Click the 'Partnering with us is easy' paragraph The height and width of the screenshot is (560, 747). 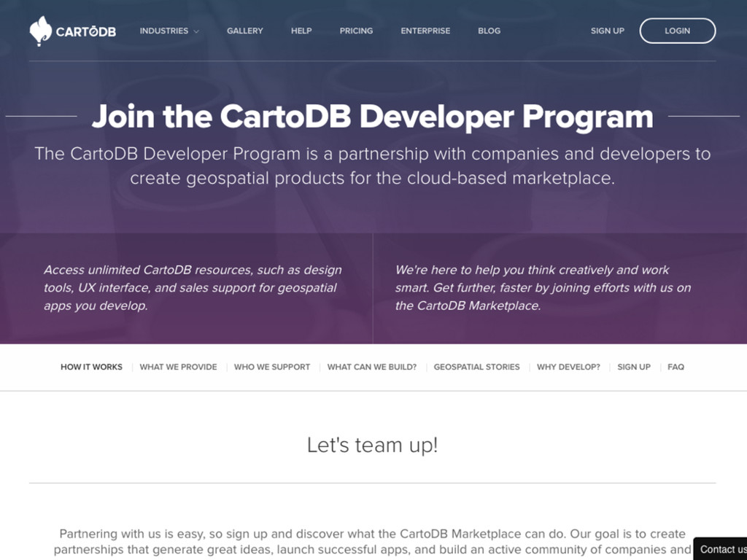tap(373, 542)
